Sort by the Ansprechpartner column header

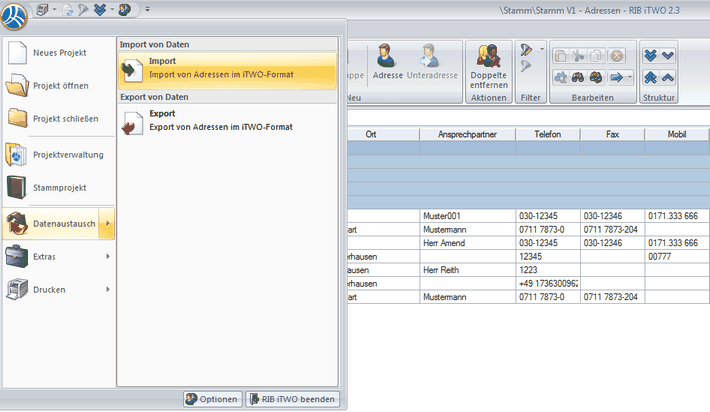pyautogui.click(x=466, y=134)
